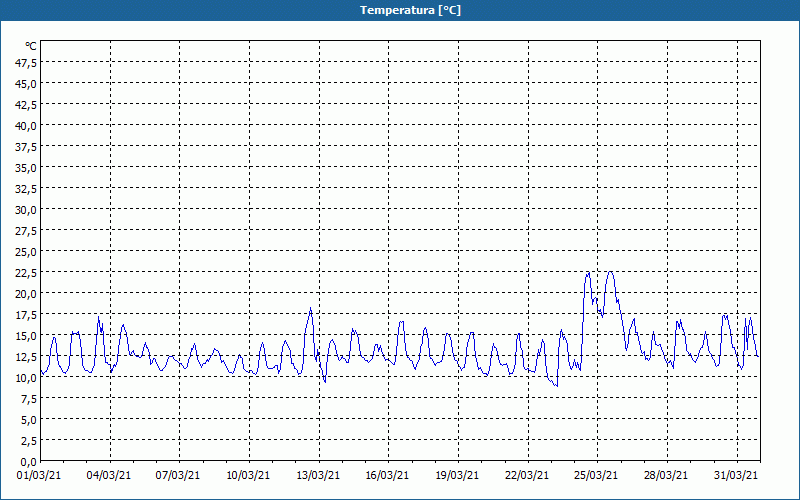Select the 2,5 y-axis value
800x500 pixels.
29,441
